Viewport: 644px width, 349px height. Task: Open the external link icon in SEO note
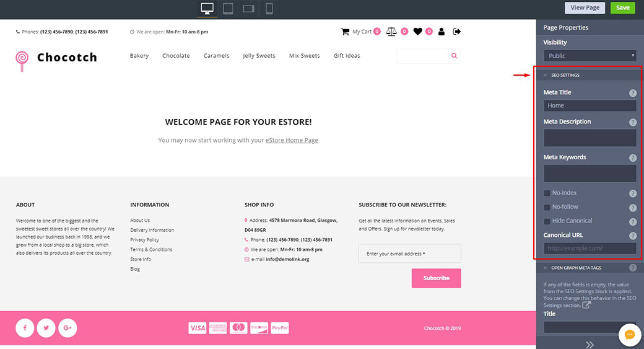[586, 304]
